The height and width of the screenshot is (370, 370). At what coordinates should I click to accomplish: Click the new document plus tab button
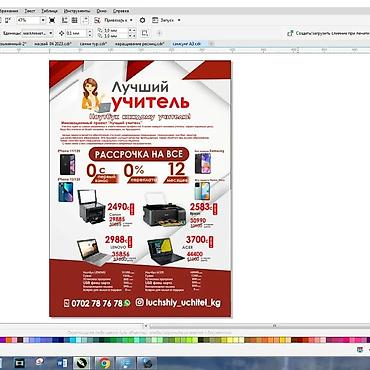[211, 44]
